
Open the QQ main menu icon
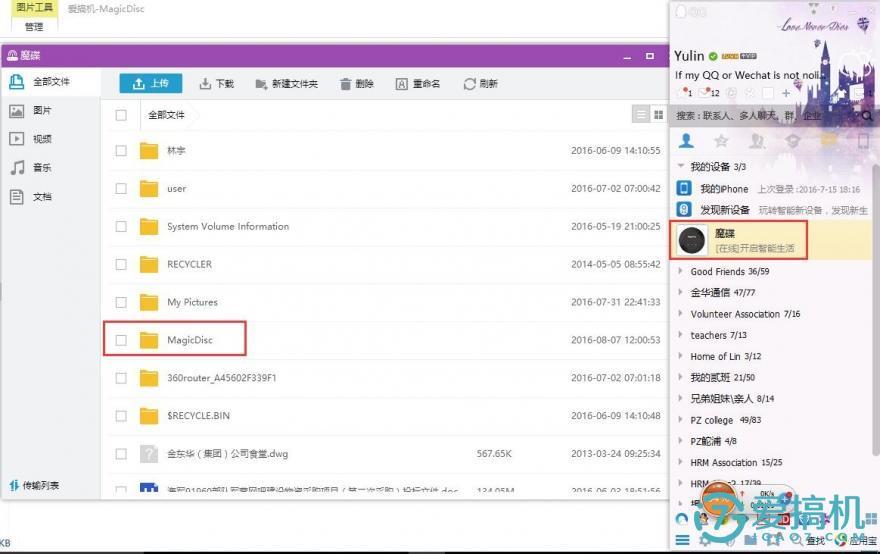[682, 541]
